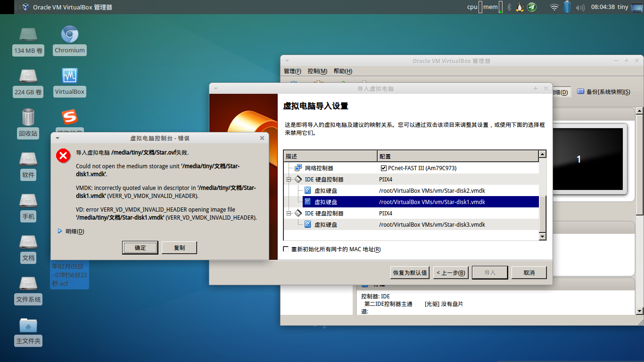Open the 回收站 trash icon
644x362 pixels.
pyautogui.click(x=28, y=117)
